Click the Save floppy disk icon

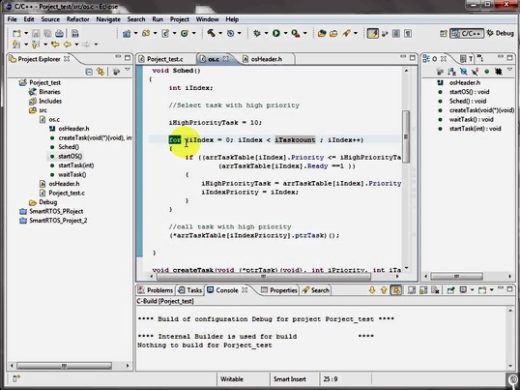36,34
